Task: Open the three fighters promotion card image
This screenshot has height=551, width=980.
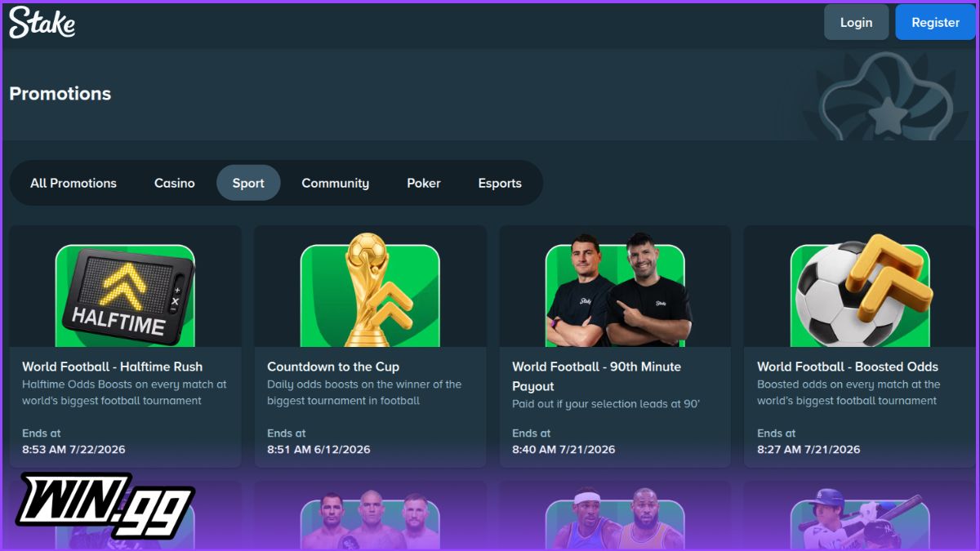Action: (x=370, y=521)
